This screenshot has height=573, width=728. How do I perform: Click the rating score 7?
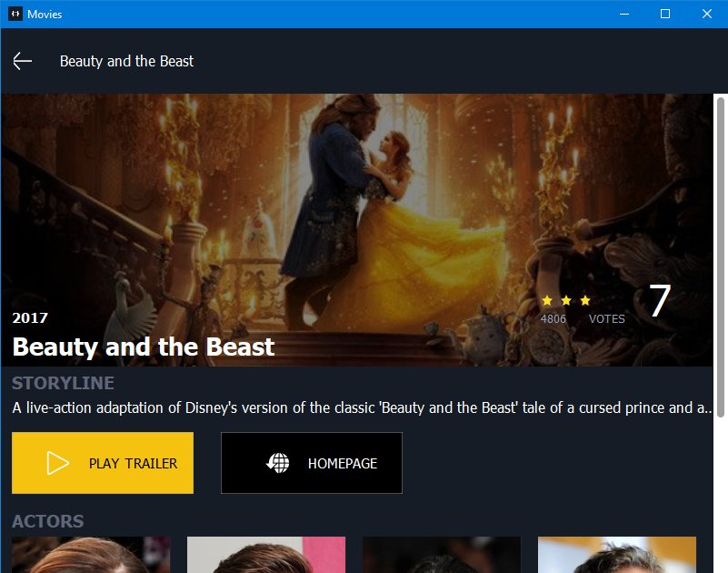(x=659, y=300)
